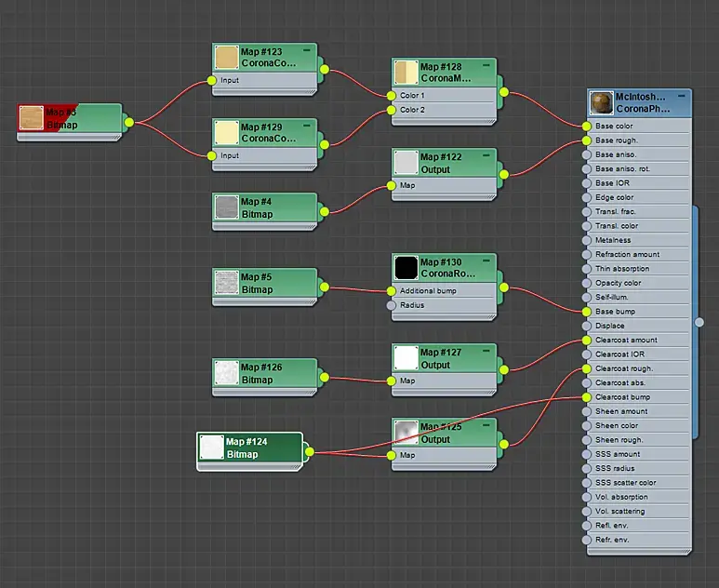Click the Clearcoat rough. input socket

click(587, 368)
